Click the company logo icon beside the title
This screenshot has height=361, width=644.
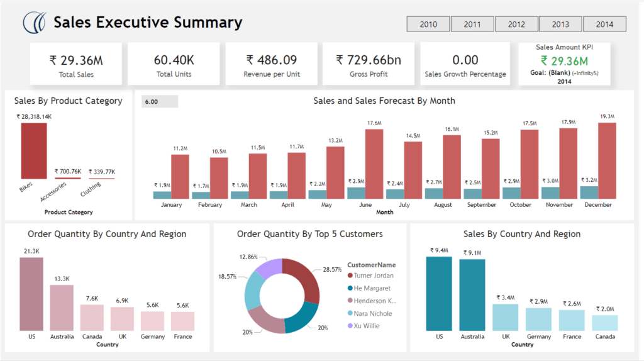35,23
